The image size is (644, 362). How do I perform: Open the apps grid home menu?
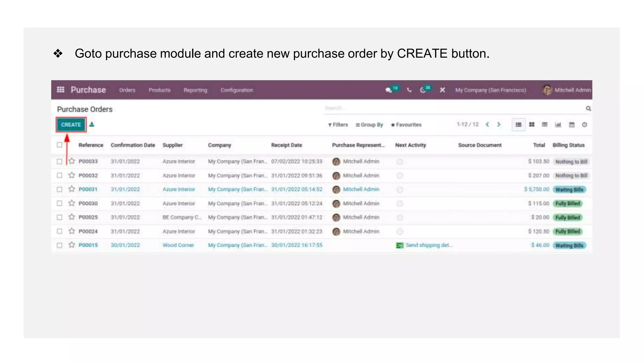tap(61, 90)
